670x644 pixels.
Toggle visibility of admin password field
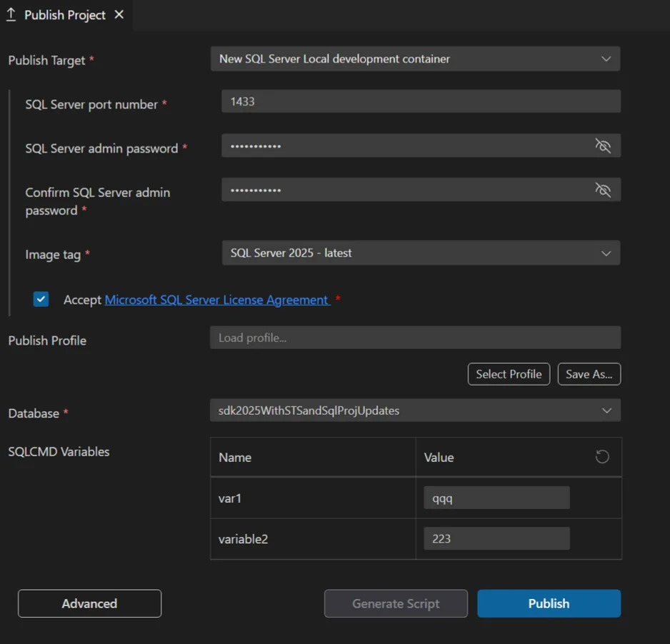pyautogui.click(x=604, y=146)
